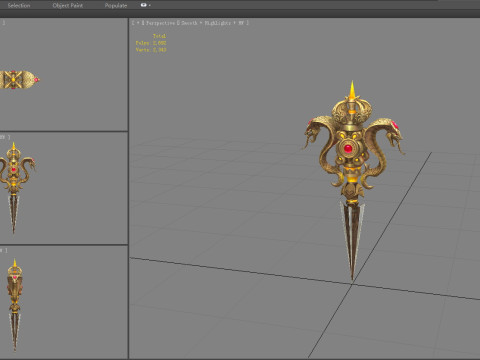Screen dimensions: 480x360
Task: Open the Perspective view label menu
Action: pyautogui.click(x=160, y=23)
